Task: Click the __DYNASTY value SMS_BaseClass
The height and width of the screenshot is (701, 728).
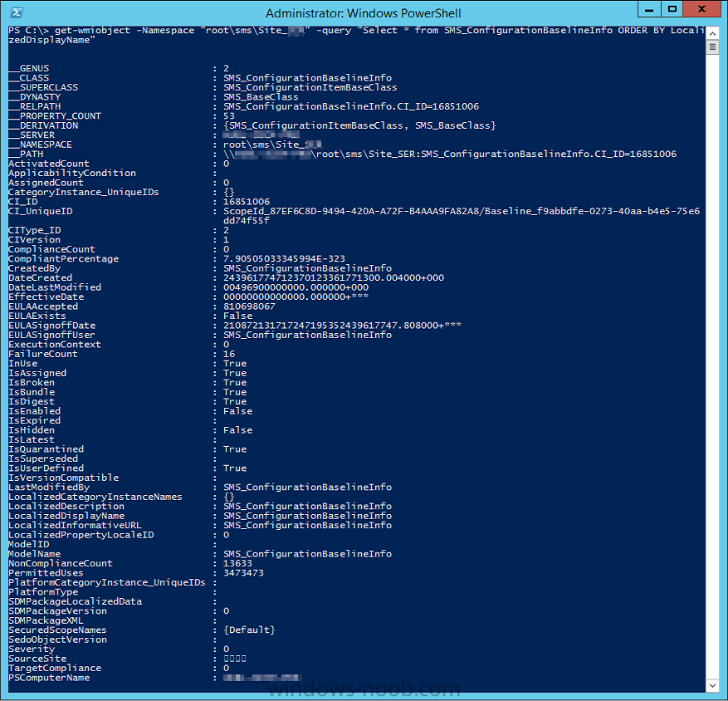Action: tap(261, 97)
